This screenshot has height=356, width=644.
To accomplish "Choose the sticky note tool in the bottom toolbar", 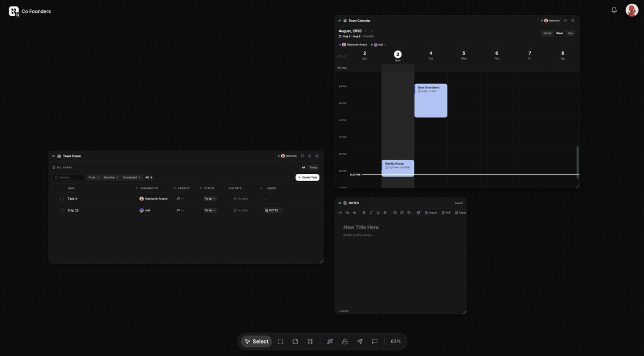I will [295, 342].
